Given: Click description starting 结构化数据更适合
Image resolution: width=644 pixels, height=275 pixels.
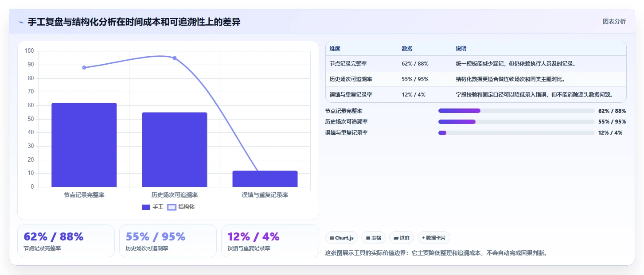Looking at the screenshot, I should click(510, 79).
